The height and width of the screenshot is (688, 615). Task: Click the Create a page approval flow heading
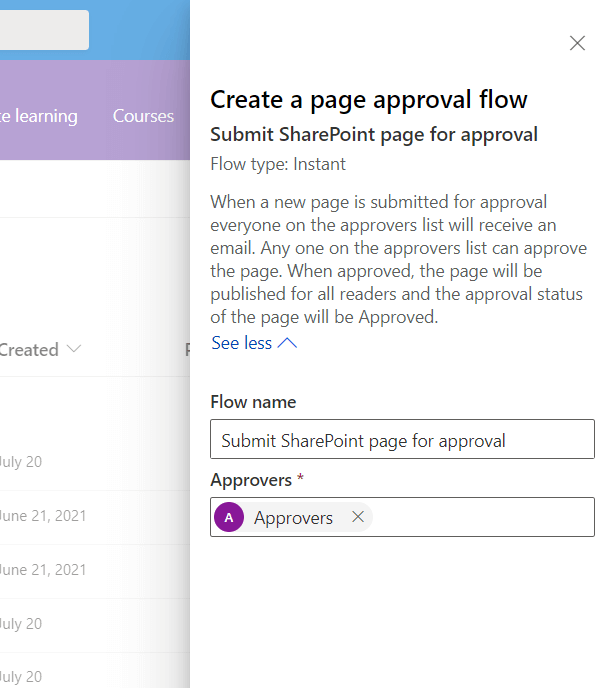point(368,100)
